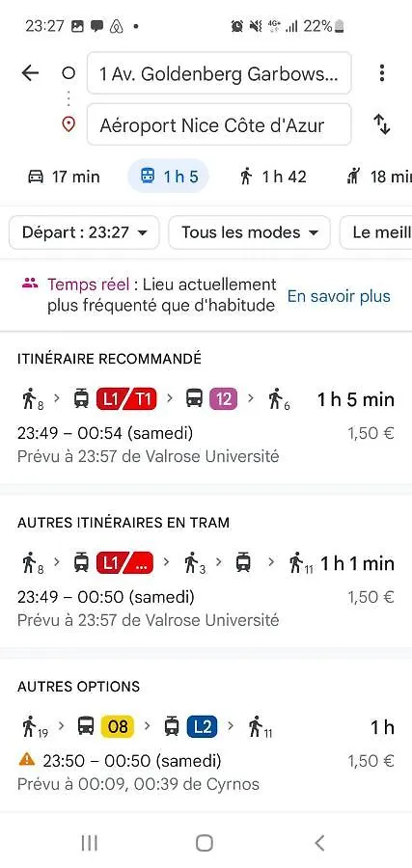Swap origin and destination with arrows icon

point(381,124)
